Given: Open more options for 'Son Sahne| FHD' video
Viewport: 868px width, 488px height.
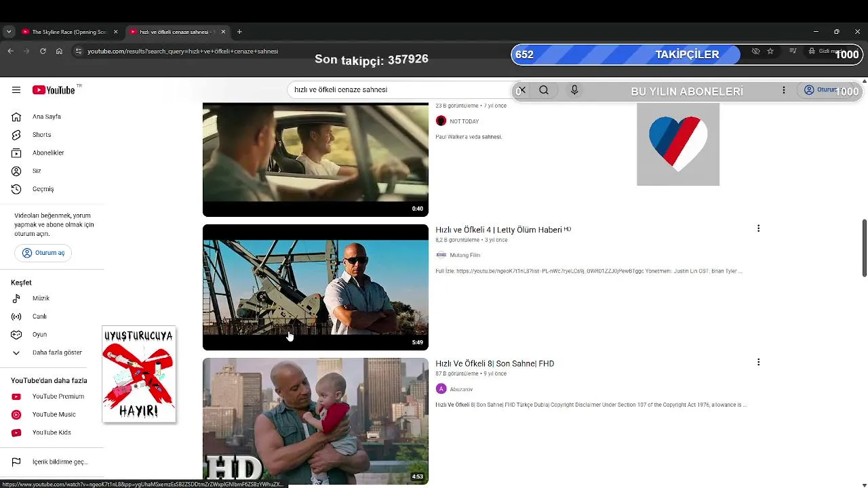Looking at the screenshot, I should pos(758,362).
